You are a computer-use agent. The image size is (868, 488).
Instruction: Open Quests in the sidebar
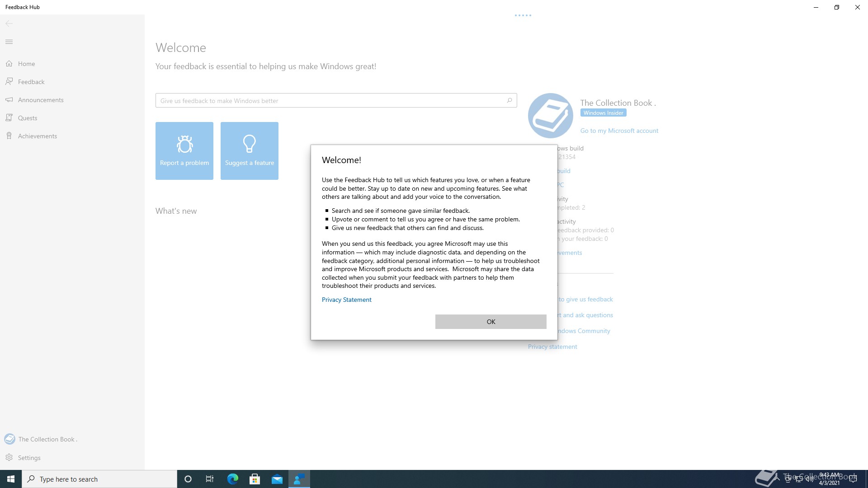[72, 118]
